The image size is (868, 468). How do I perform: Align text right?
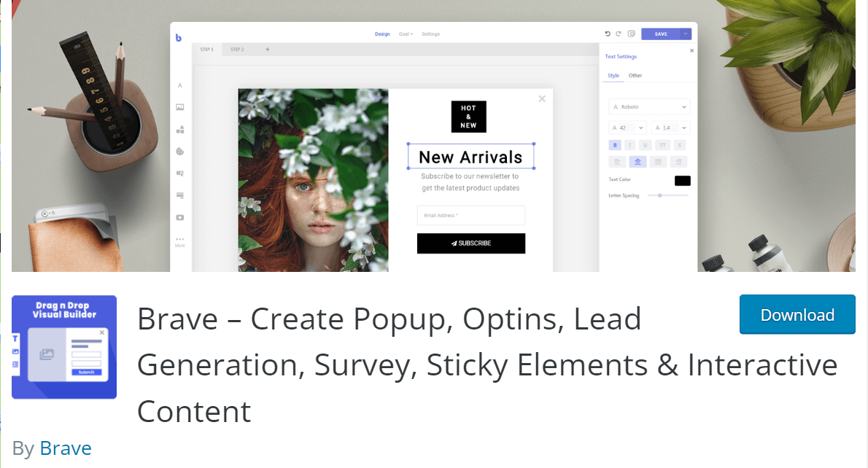(x=678, y=162)
